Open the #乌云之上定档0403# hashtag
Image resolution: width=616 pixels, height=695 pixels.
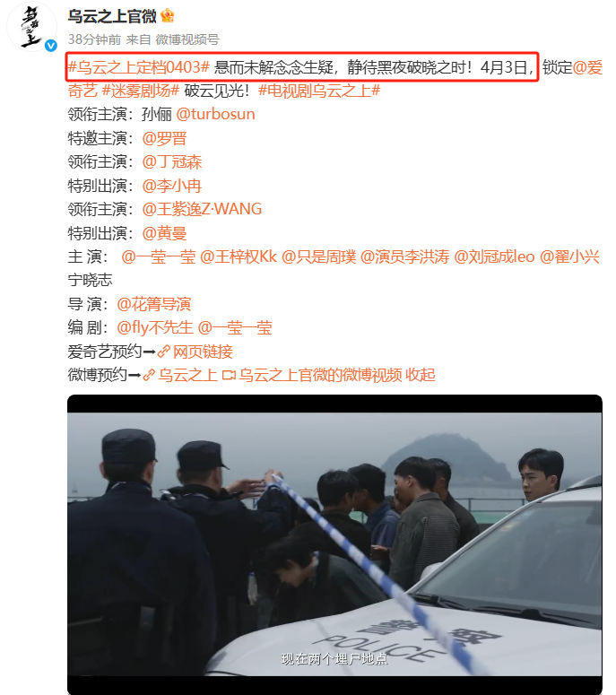pos(138,67)
